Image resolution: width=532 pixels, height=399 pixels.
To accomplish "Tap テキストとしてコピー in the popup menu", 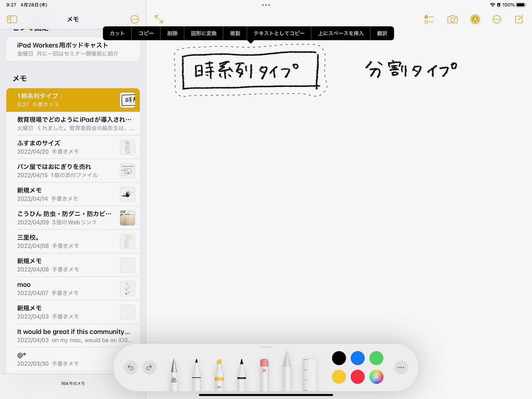I will [x=279, y=33].
